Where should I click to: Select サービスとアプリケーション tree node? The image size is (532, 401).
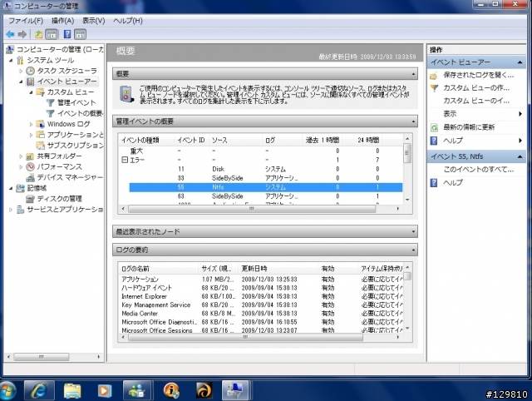pyautogui.click(x=65, y=210)
